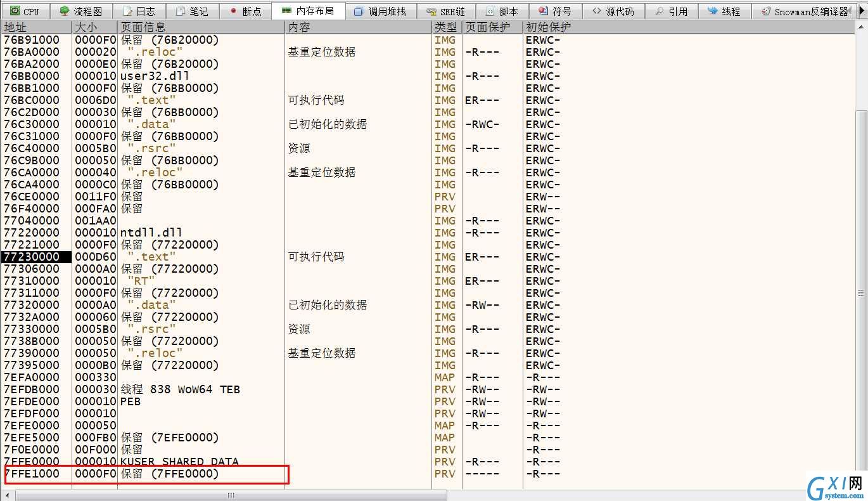Select the KUSER_SHARED_DATA entry
868x501 pixels.
179,462
